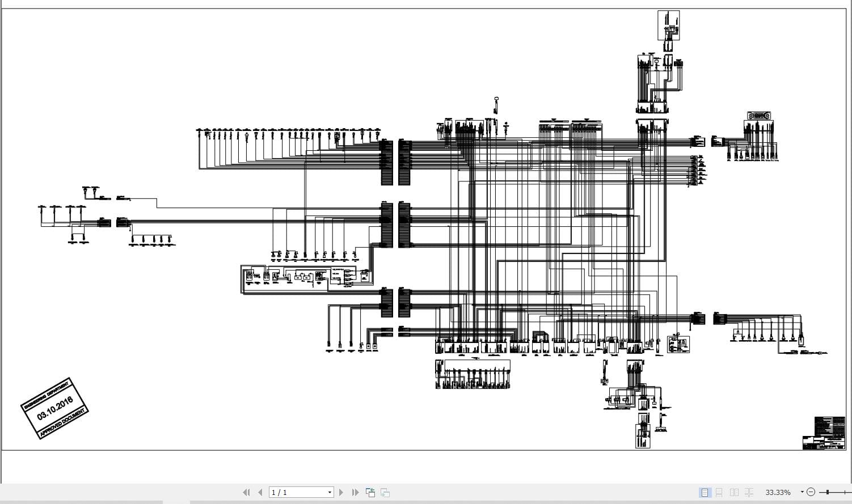Select facing pages view mode
Screen dimensions: 852x504
click(734, 492)
